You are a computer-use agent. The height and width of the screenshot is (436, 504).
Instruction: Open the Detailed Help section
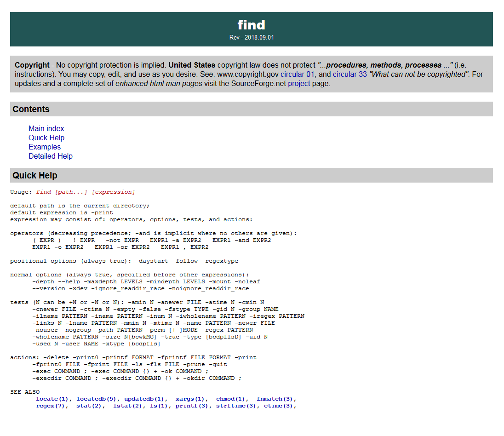coord(51,156)
